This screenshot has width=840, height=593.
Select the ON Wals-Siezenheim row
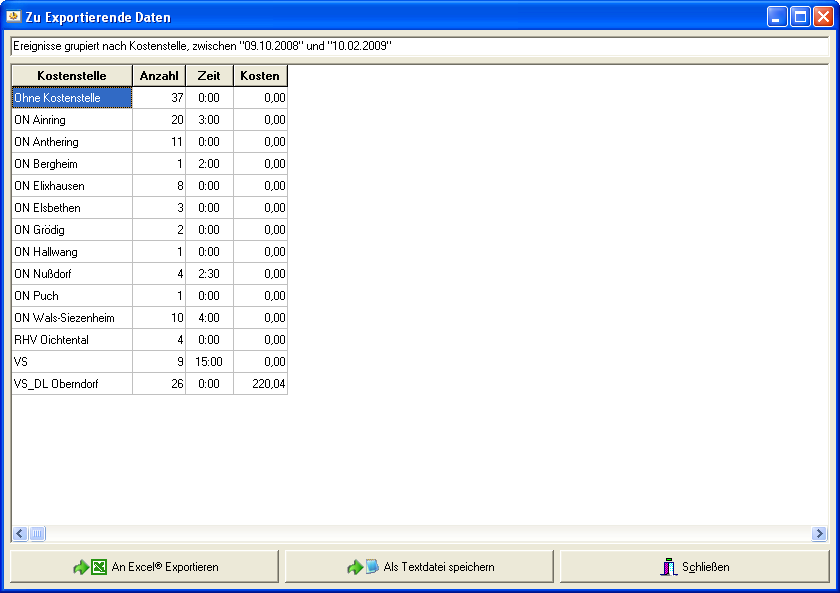point(72,318)
